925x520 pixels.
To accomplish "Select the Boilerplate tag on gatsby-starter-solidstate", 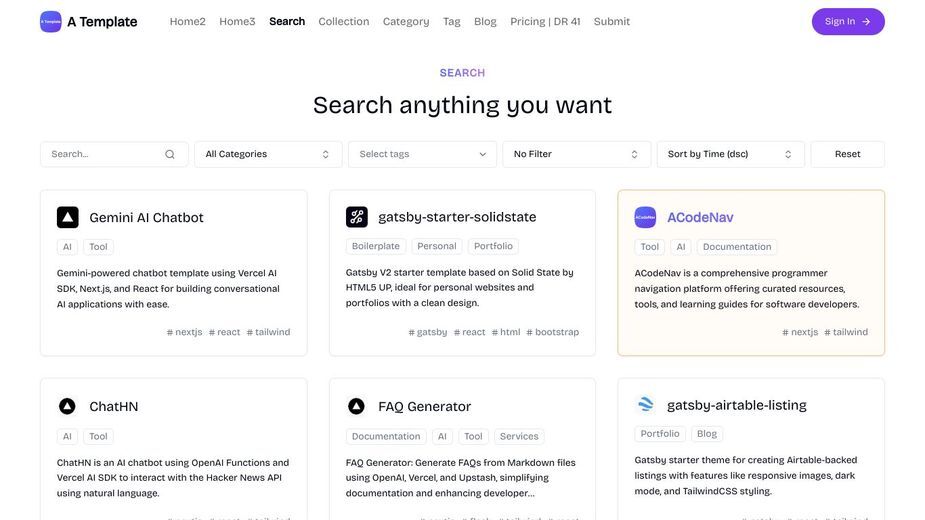I will (376, 246).
